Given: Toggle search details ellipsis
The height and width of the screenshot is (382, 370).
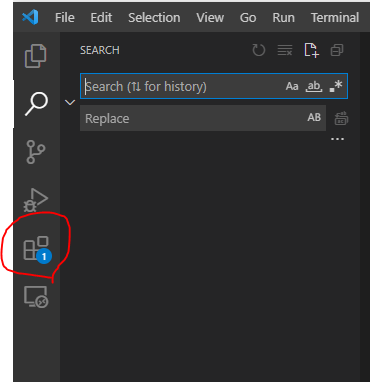Looking at the screenshot, I should click(337, 139).
